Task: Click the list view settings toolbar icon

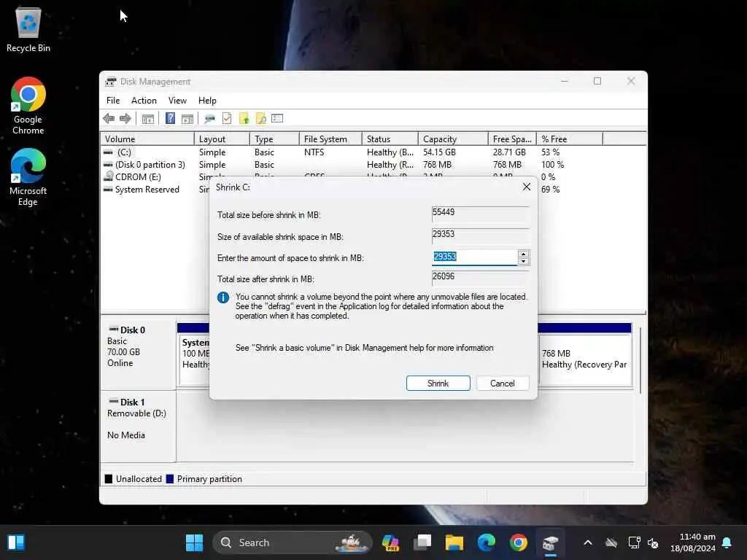Action: tap(277, 118)
